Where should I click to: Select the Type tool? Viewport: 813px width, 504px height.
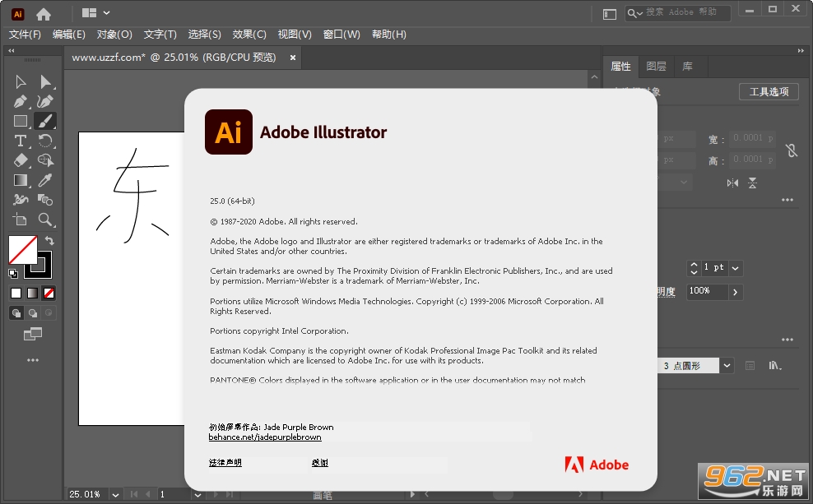(x=21, y=141)
